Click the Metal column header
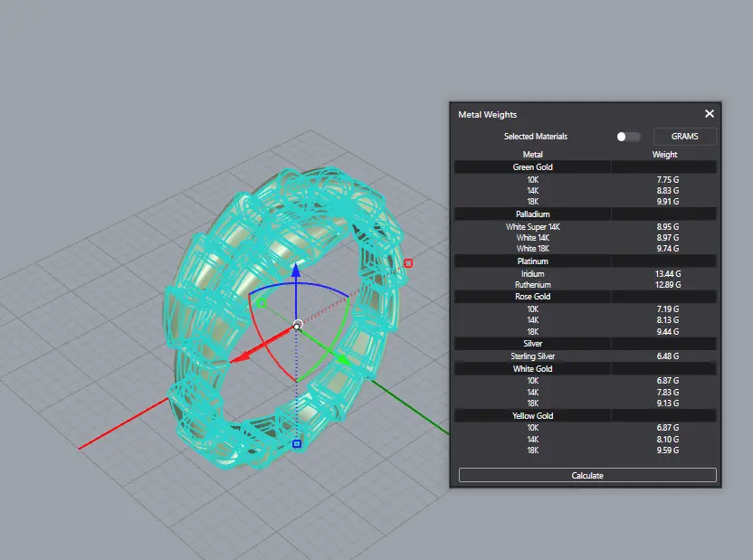 (x=533, y=155)
